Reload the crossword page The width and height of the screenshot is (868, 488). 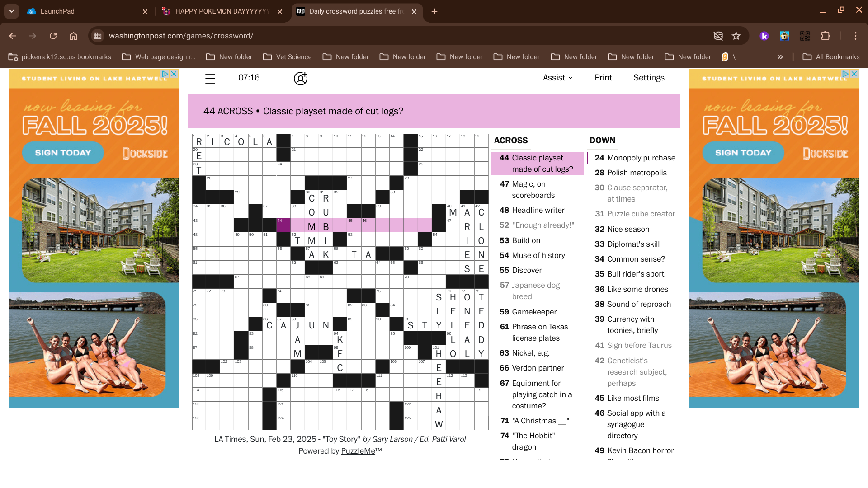(53, 36)
